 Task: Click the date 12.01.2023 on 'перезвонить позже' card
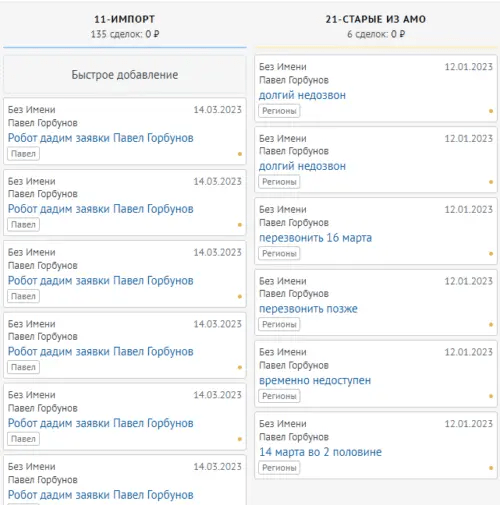[x=468, y=281]
